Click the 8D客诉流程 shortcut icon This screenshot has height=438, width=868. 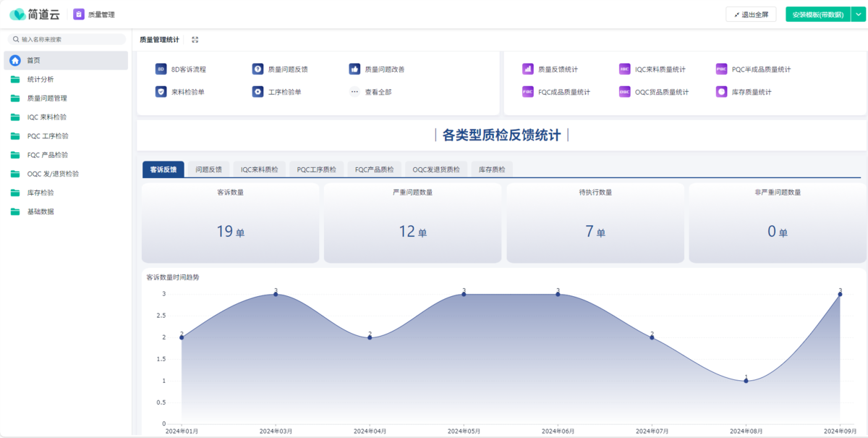point(161,70)
